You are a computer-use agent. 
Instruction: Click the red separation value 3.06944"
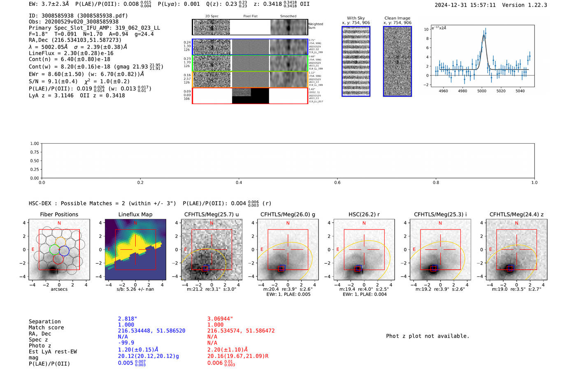pos(220,319)
